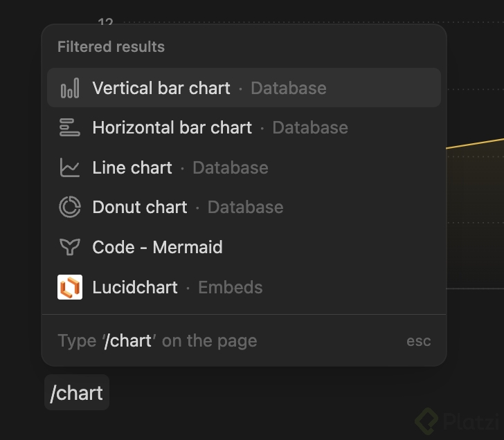Screen dimensions: 504x440
Task: Click the "12" axis label on the chart
Action: tap(105, 23)
